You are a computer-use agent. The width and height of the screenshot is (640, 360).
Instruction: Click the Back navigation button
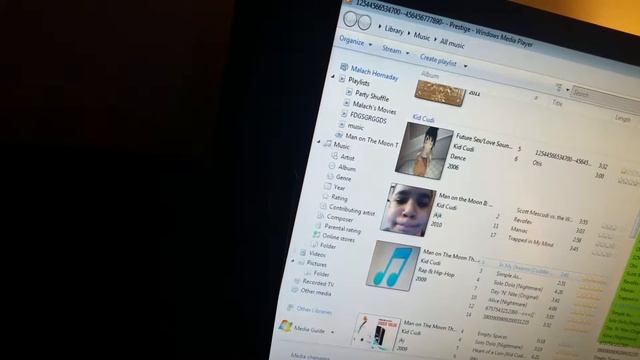[350, 19]
